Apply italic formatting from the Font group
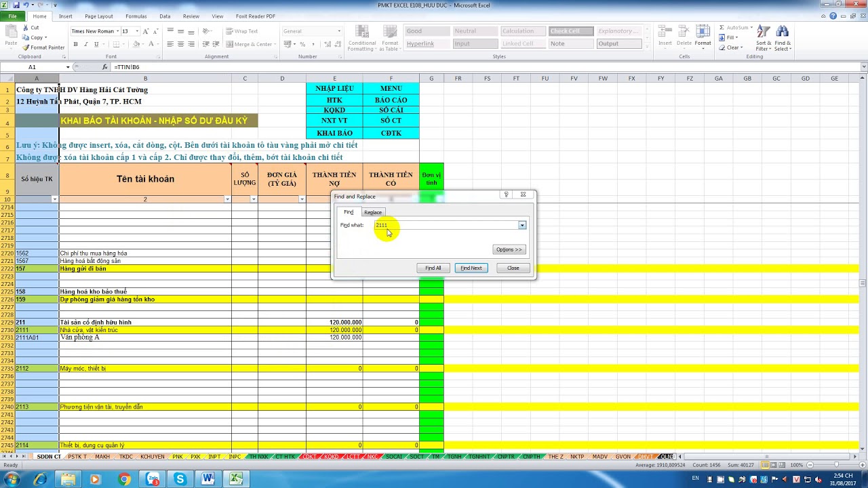 click(x=86, y=44)
